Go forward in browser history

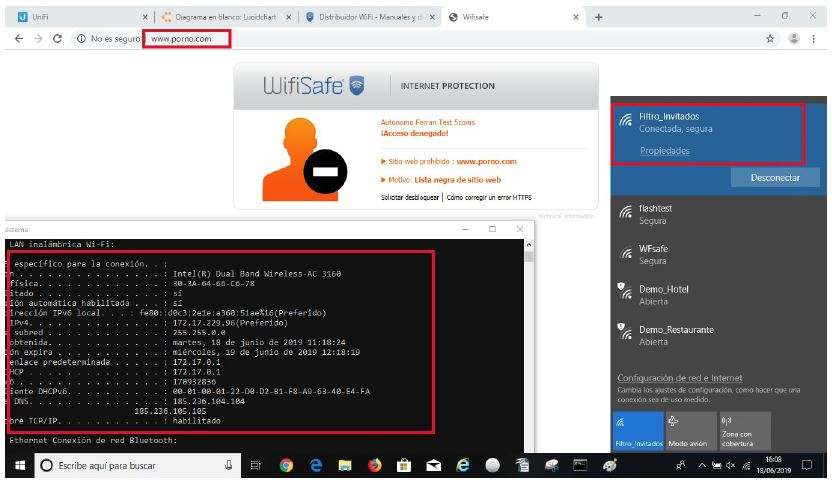[38, 39]
